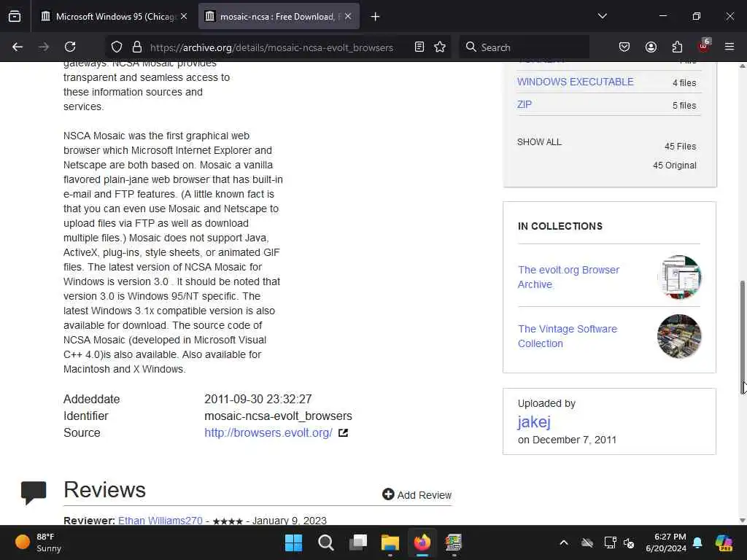Open The evolt.org Browser Archive collection
Viewport: 747px width, 560px height.
(x=568, y=277)
